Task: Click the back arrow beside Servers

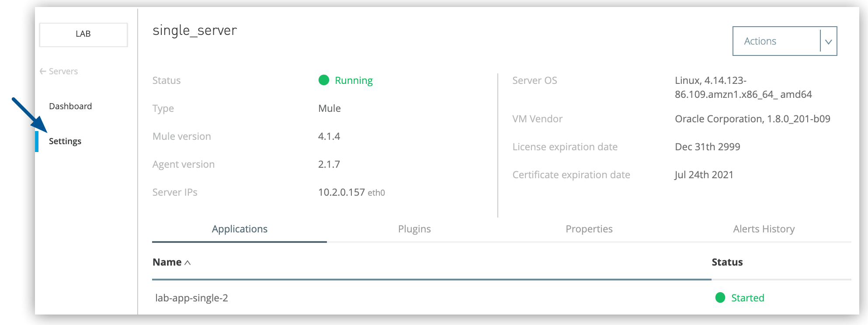Action: coord(43,71)
